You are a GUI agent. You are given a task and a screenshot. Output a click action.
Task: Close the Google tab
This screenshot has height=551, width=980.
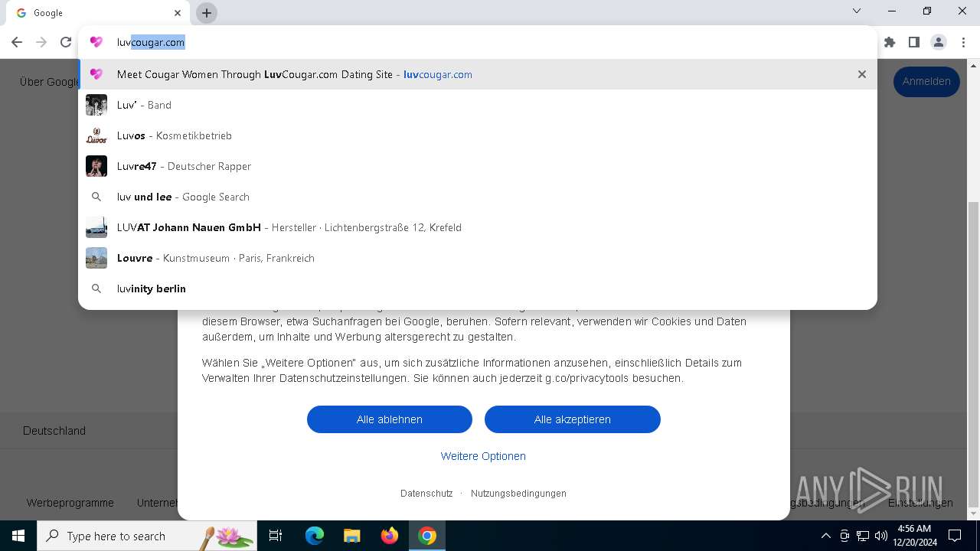178,13
